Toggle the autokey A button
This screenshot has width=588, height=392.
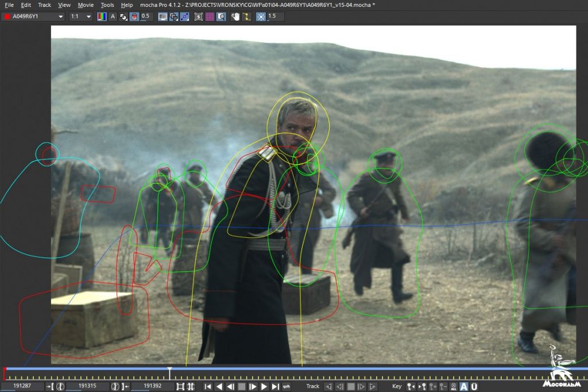click(464, 386)
